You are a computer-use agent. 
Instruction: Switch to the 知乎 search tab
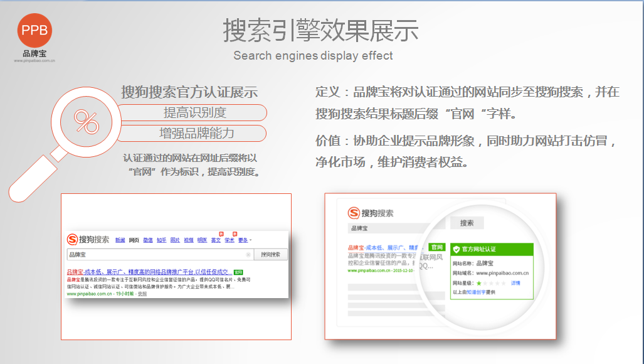pyautogui.click(x=161, y=240)
